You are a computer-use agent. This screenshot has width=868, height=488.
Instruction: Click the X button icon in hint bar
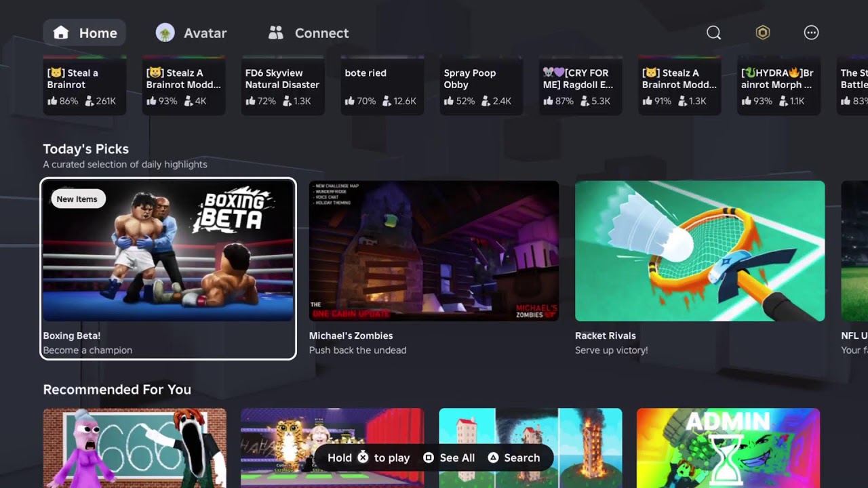tap(363, 457)
